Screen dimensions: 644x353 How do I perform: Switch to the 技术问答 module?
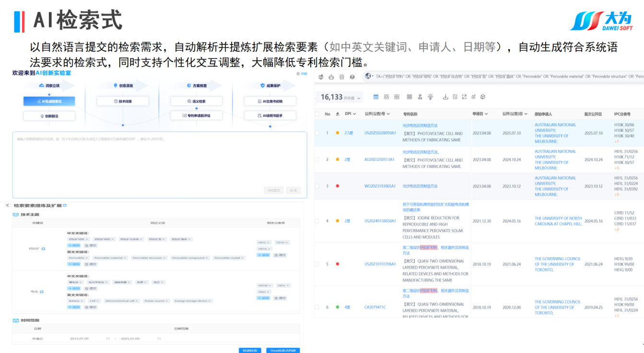[122, 101]
